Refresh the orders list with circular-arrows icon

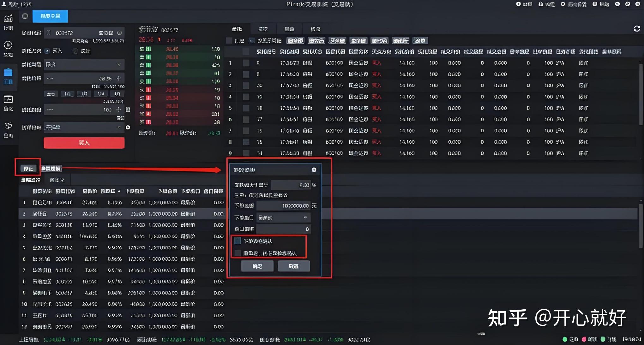click(637, 29)
